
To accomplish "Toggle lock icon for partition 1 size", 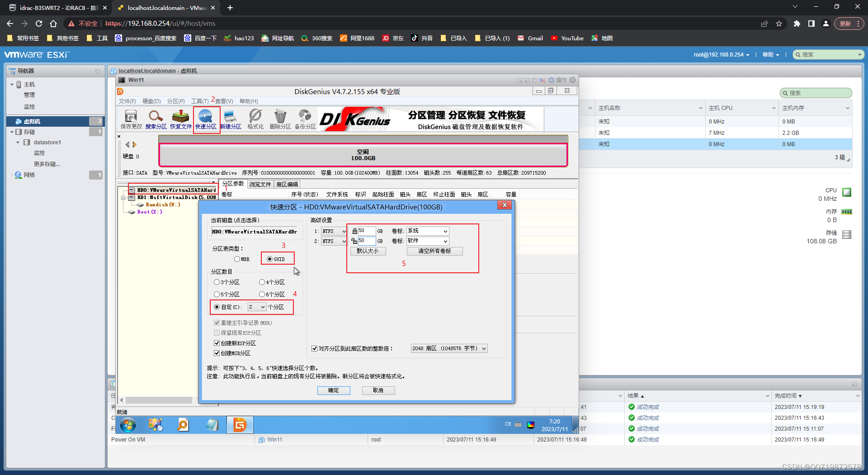I will (x=354, y=231).
